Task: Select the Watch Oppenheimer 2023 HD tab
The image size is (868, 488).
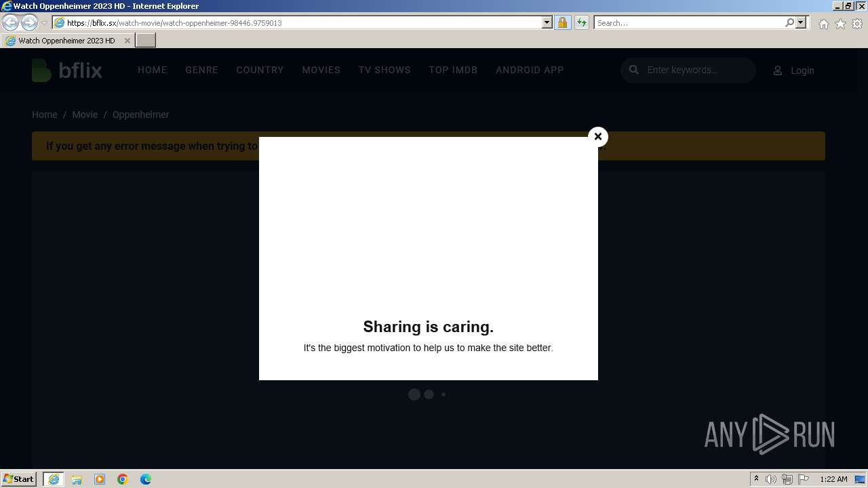Action: coord(66,41)
